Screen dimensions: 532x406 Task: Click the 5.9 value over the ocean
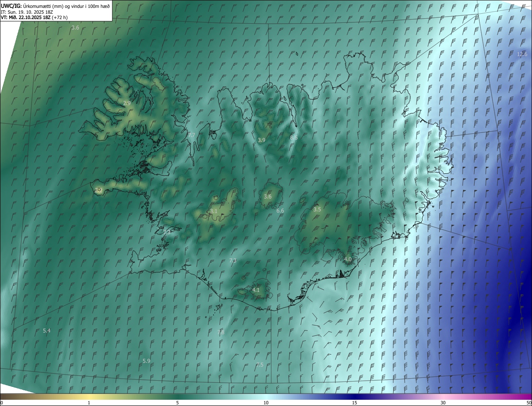click(x=146, y=361)
